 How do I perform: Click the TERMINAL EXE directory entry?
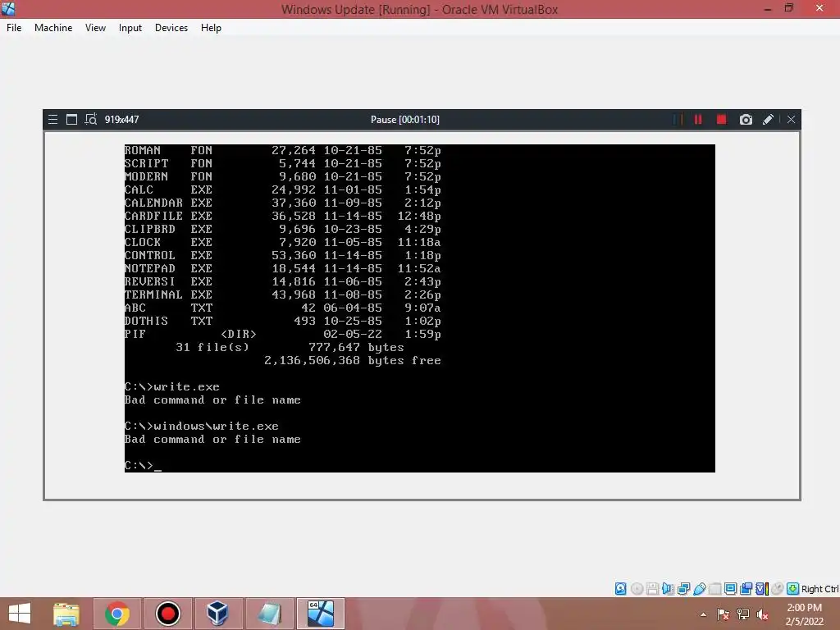pos(282,294)
